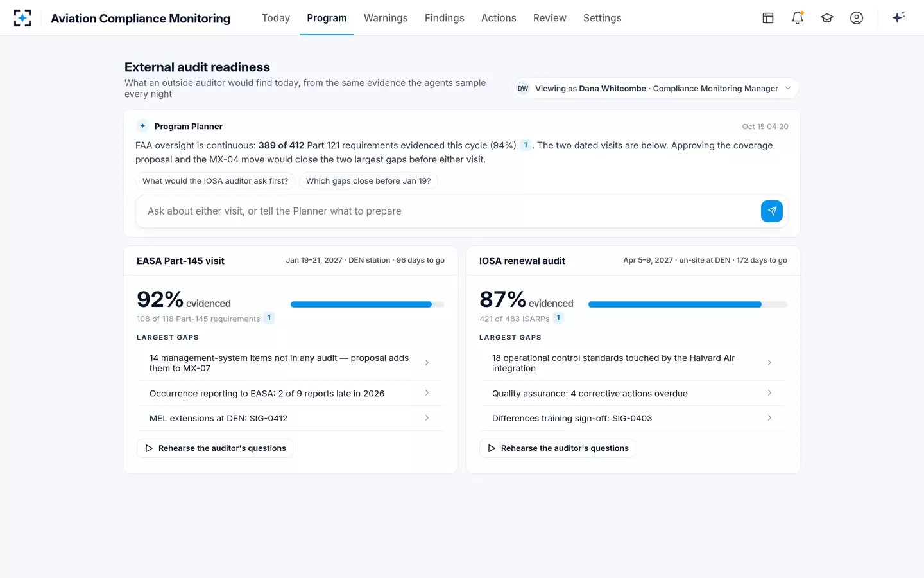Click the EASA 92% evidenced progress bar
This screenshot has width=924, height=578.
tap(368, 304)
